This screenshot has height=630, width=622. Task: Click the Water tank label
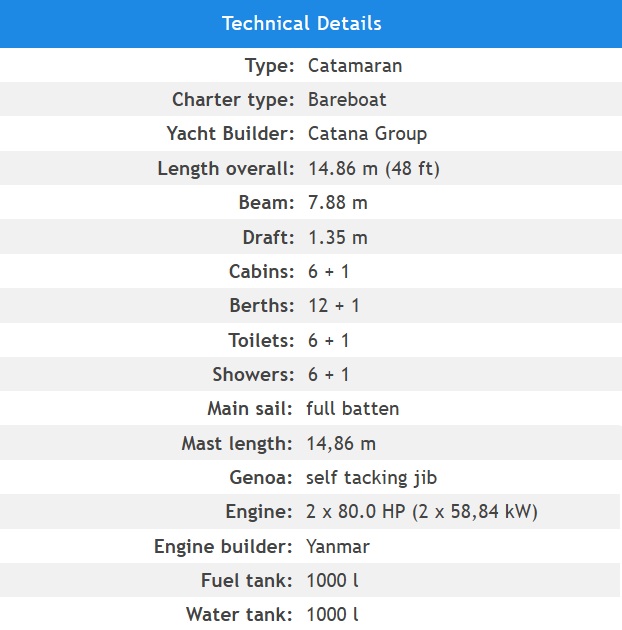pyautogui.click(x=239, y=615)
